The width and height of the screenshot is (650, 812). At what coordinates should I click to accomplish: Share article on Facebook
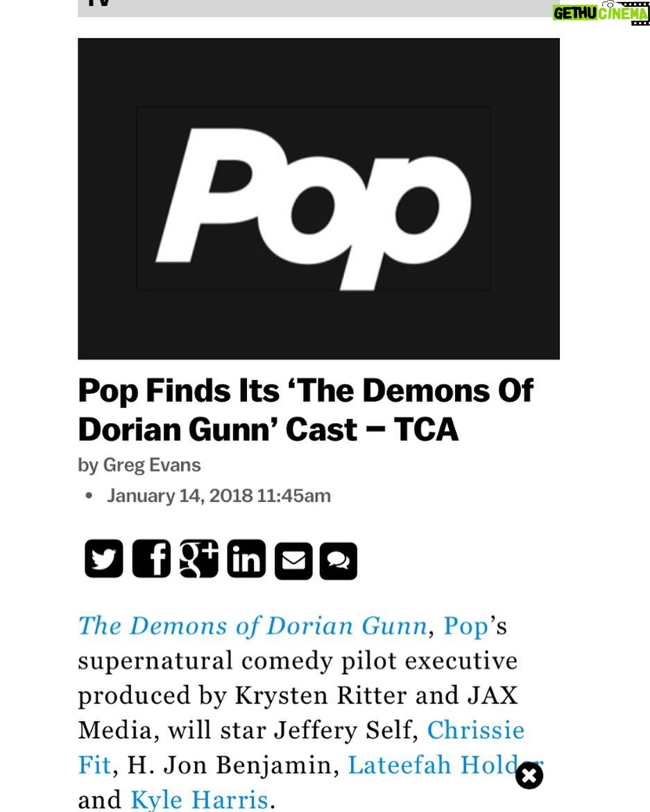(151, 559)
